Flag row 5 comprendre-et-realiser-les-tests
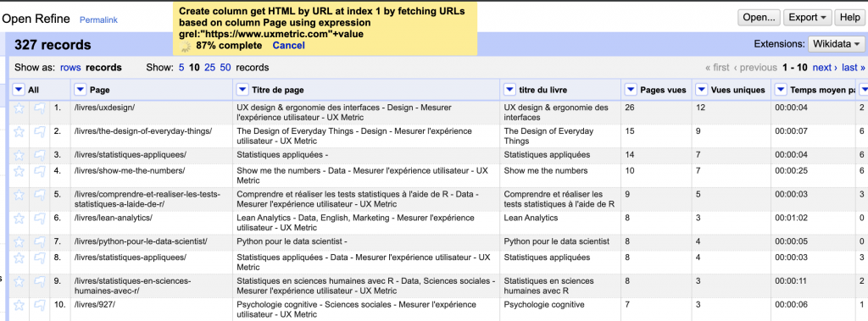 tap(40, 195)
